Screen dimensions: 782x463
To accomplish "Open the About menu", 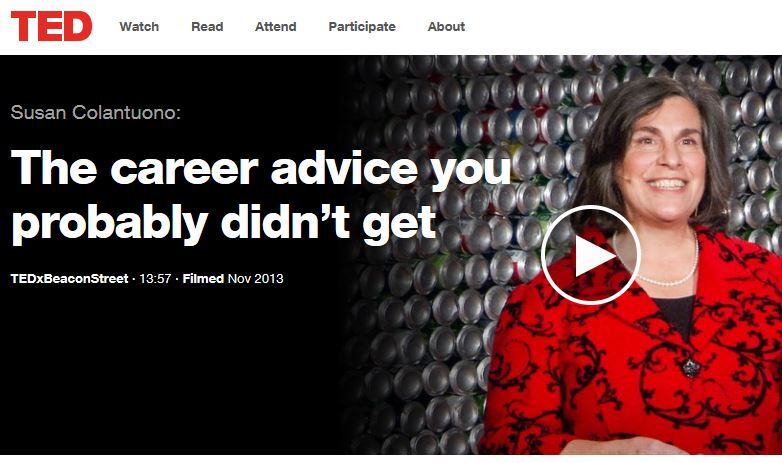I will [x=446, y=27].
